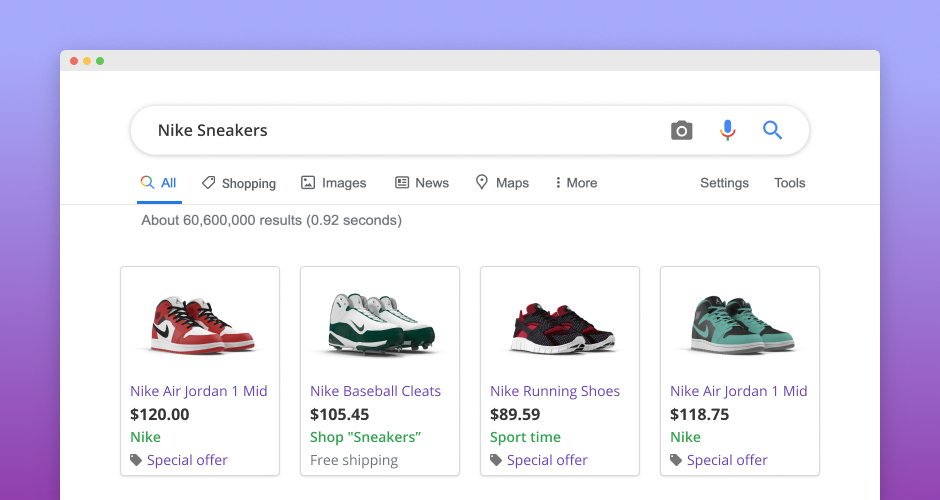Visit the Shop "Sneakers" store link
940x500 pixels.
coord(366,437)
